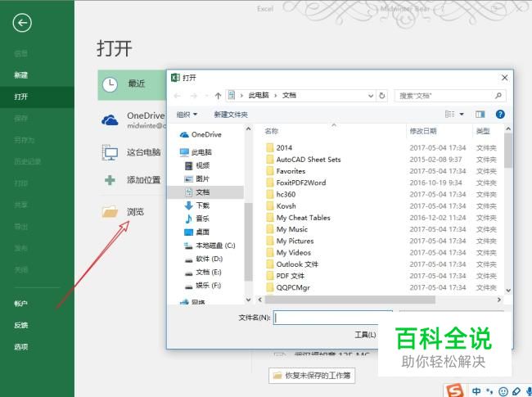Select Documents (文档) in navigation tree

click(x=205, y=192)
